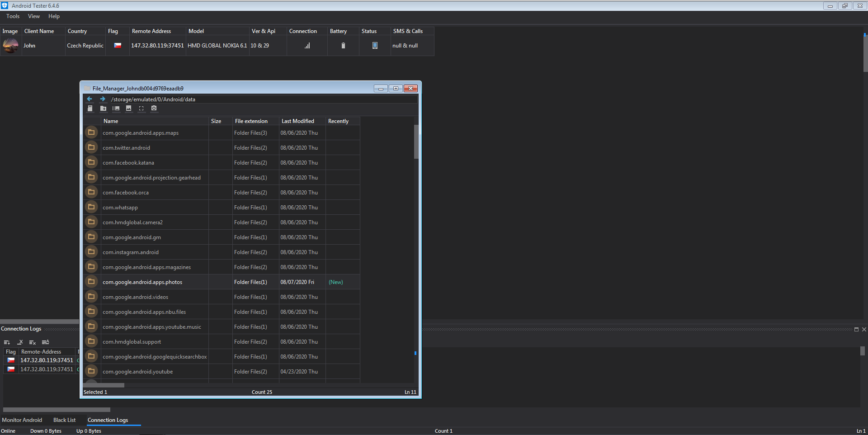Click the file manager path field
Viewport: 868px width, 435px height.
263,99
